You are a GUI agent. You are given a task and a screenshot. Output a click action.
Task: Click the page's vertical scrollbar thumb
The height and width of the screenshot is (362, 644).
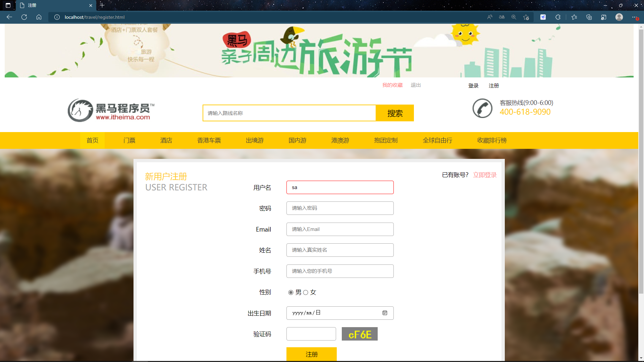641,161
